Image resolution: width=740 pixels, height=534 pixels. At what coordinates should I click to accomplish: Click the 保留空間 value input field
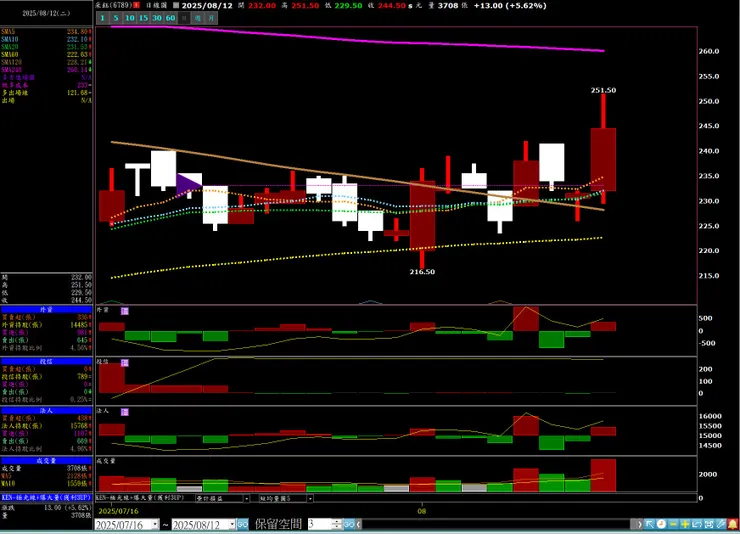pos(320,524)
